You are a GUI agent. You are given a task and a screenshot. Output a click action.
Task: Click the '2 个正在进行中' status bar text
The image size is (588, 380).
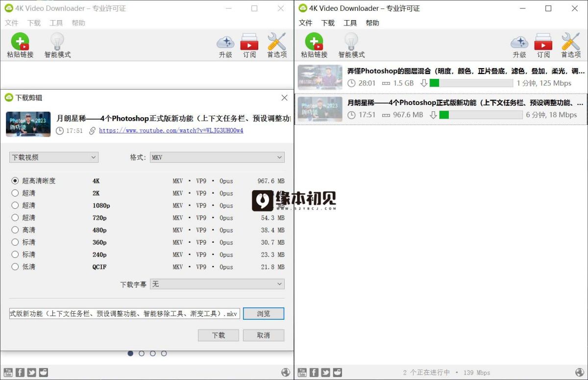click(426, 373)
